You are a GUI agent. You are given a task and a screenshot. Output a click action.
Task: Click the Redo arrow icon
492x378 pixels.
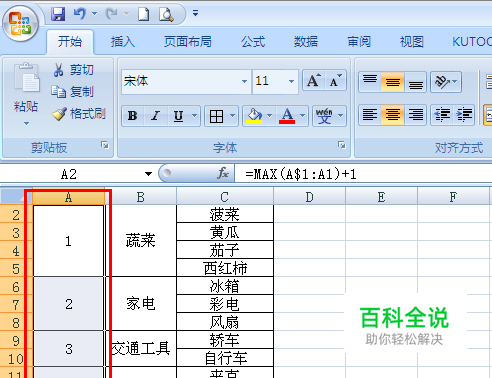[x=112, y=14]
